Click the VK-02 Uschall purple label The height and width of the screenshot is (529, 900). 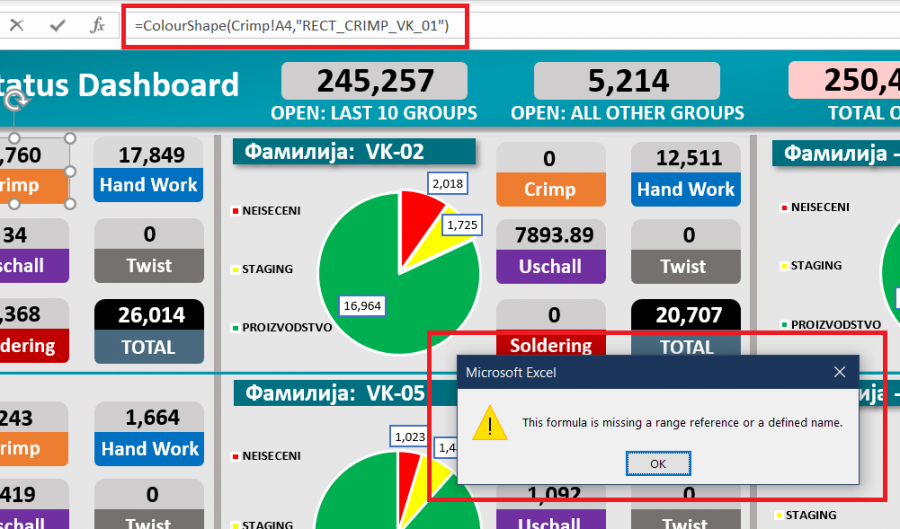click(550, 267)
